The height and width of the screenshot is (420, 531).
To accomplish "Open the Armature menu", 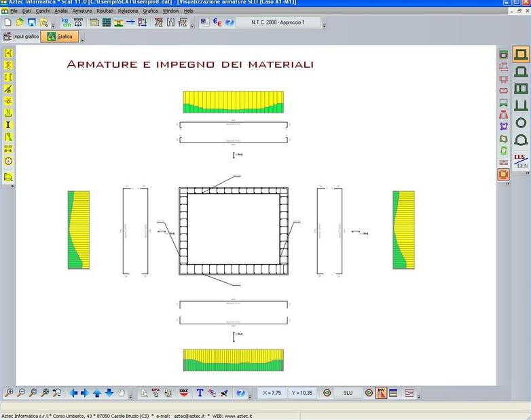I will click(81, 12).
